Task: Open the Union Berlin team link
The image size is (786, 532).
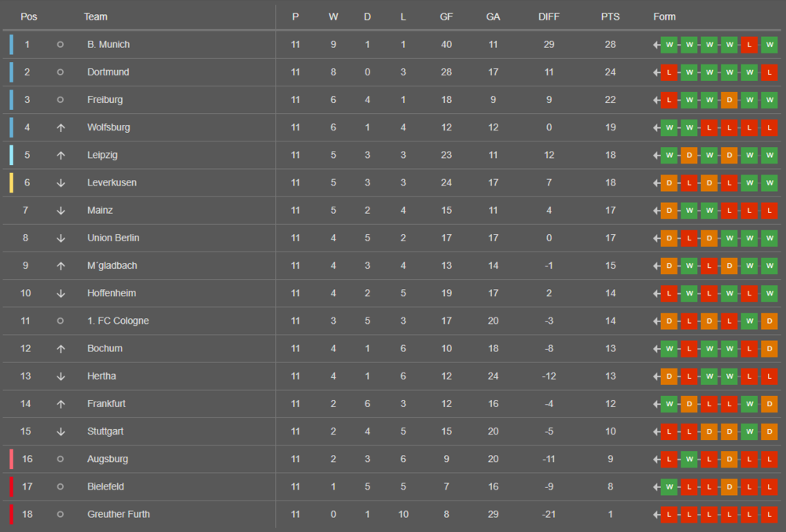Action: (113, 238)
